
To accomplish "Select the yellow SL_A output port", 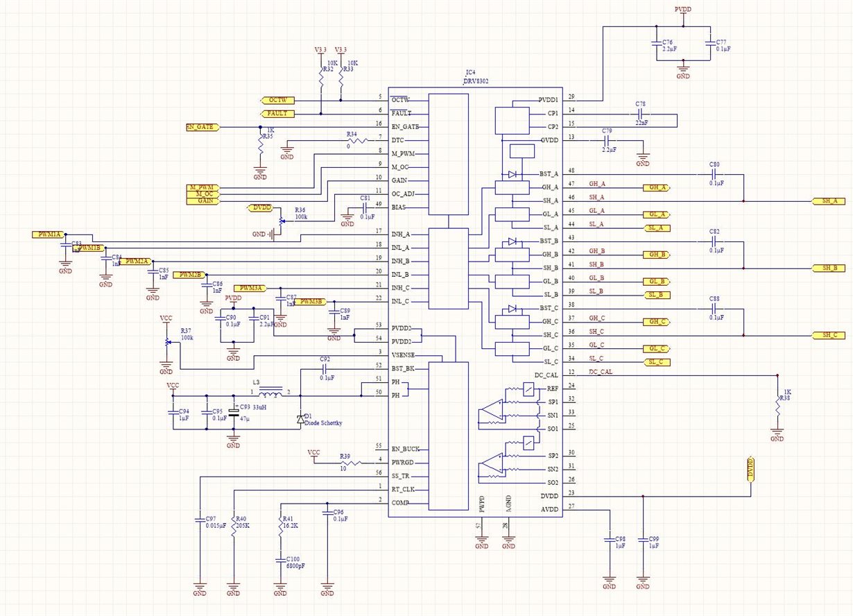I will 656,228.
